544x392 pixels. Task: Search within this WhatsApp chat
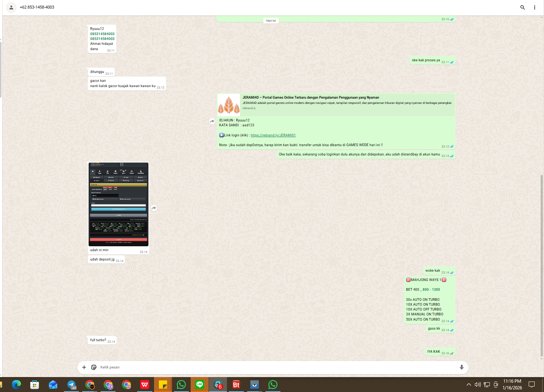[x=522, y=7]
